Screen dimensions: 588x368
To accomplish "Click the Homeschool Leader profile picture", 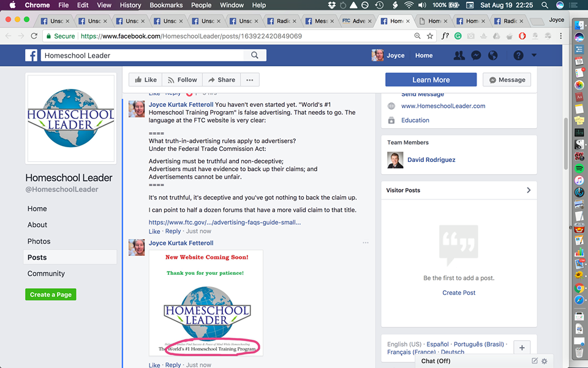I will (x=71, y=118).
